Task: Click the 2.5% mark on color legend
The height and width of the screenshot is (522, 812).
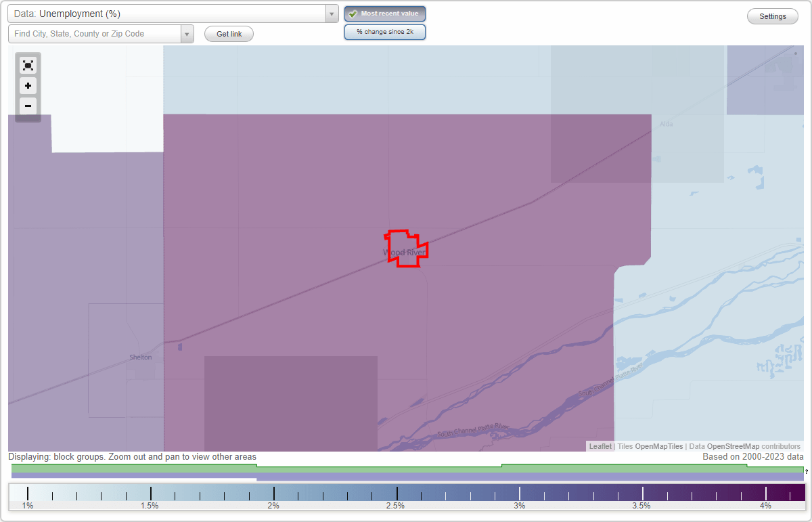Action: 397,506
